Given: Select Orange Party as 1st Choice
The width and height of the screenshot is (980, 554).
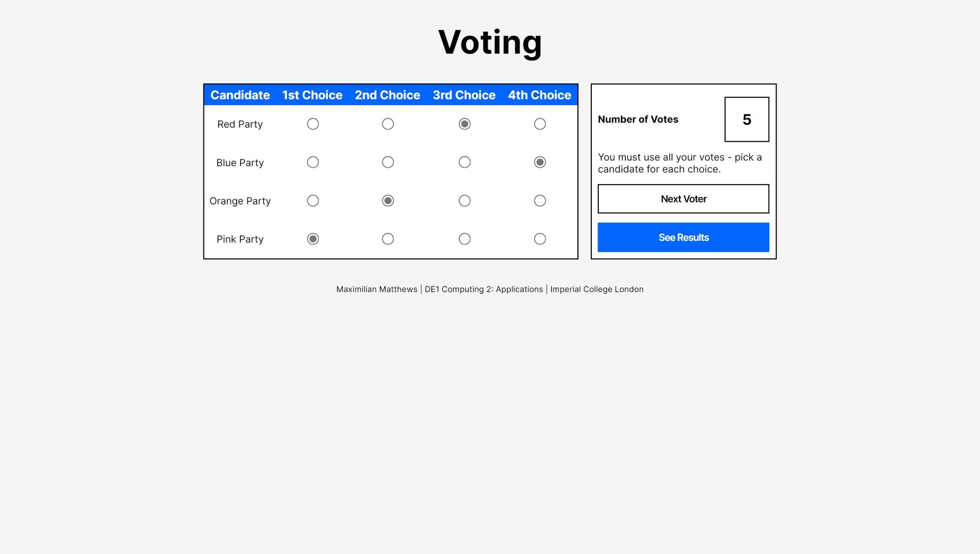Looking at the screenshot, I should click(313, 201).
